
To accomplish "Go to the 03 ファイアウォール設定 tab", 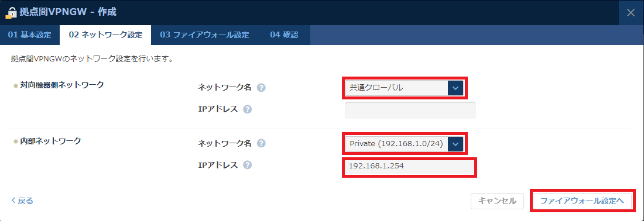I will coord(204,35).
